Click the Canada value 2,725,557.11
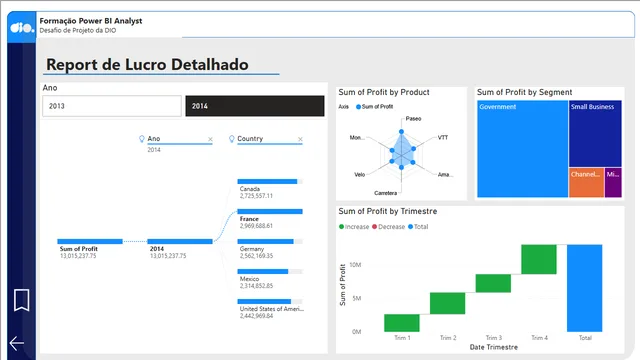 click(256, 196)
